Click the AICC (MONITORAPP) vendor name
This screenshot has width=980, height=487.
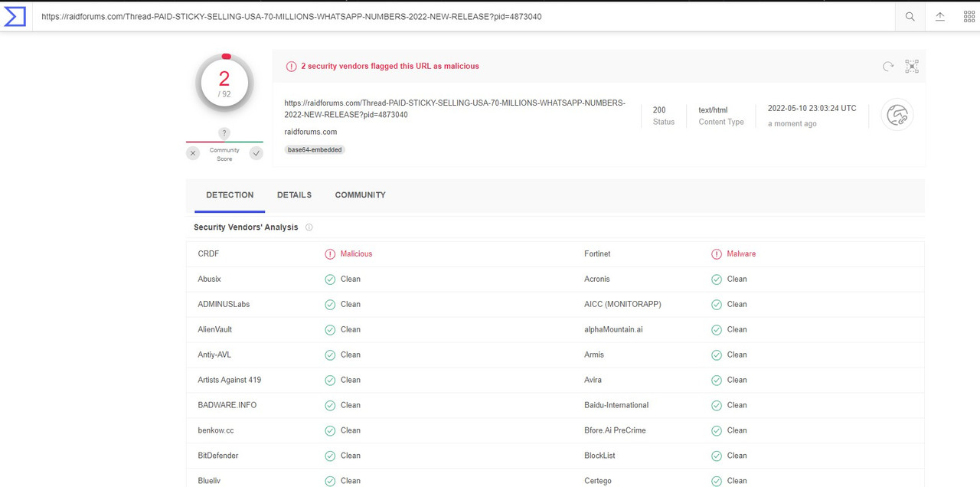coord(622,305)
